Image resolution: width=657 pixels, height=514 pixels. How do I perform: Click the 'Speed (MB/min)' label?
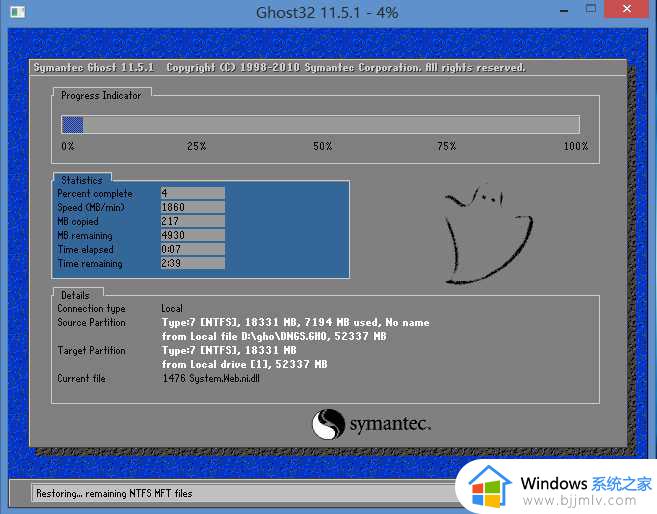click(x=91, y=207)
